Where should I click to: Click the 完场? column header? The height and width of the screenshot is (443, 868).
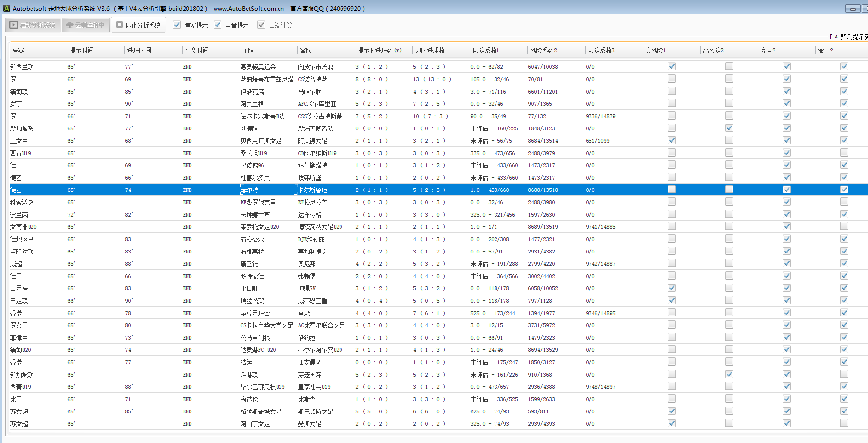pos(768,50)
